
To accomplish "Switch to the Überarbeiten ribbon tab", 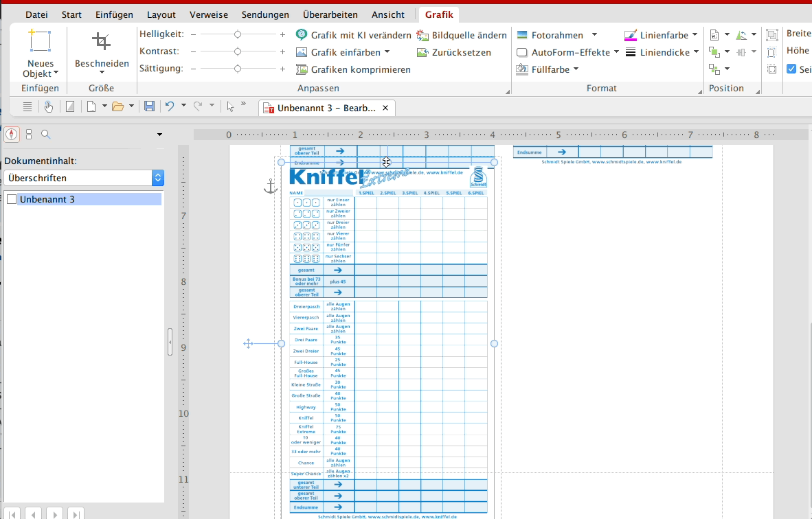I will [x=330, y=14].
